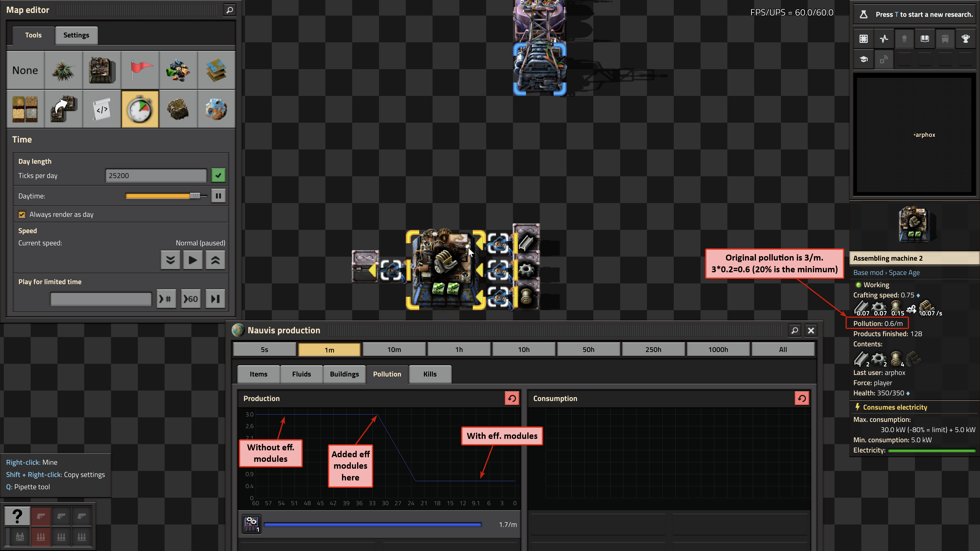Select the Time stopwatch tool

click(x=140, y=109)
